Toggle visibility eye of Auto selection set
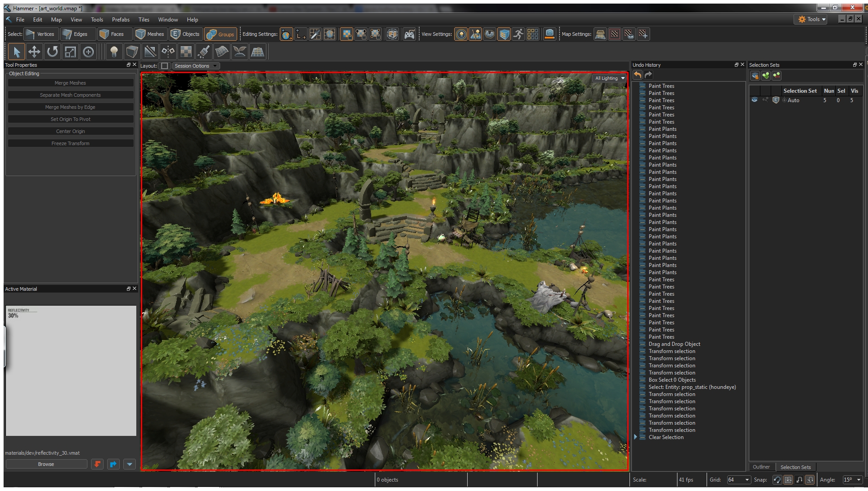 tap(754, 100)
